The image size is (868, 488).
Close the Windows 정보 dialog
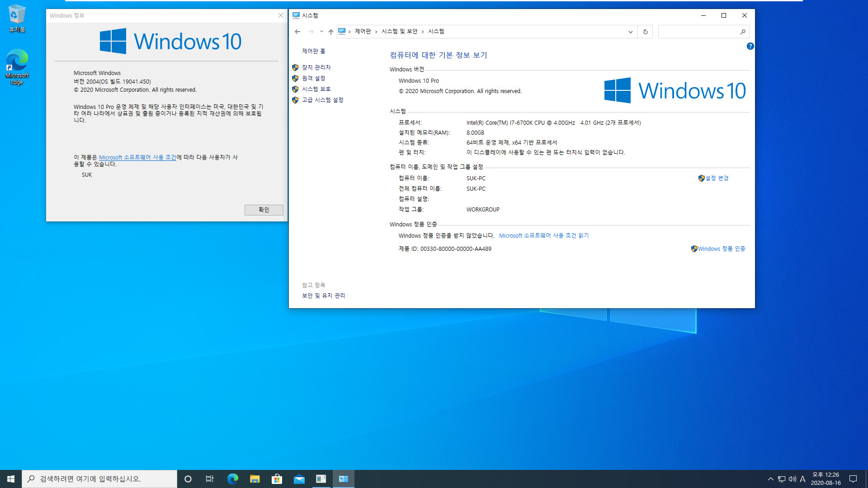click(280, 15)
